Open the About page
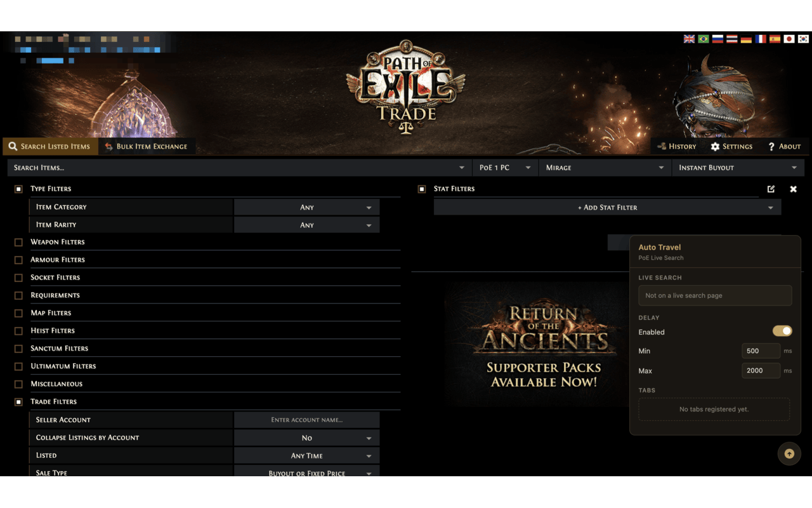Image resolution: width=812 pixels, height=508 pixels. point(784,147)
